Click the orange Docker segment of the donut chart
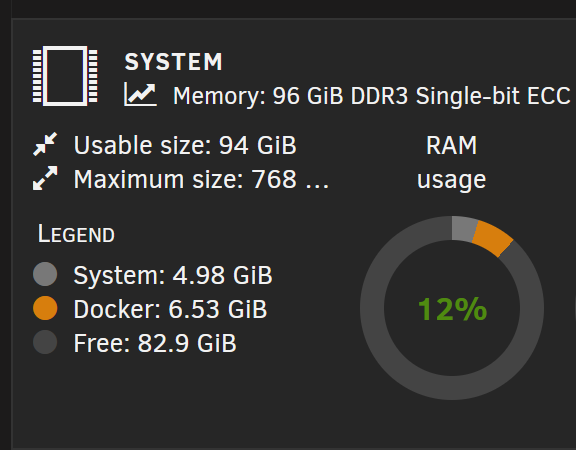576x450 pixels. click(493, 238)
